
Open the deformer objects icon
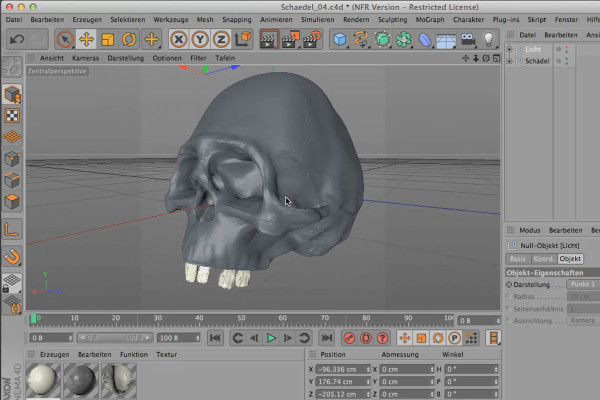click(425, 39)
